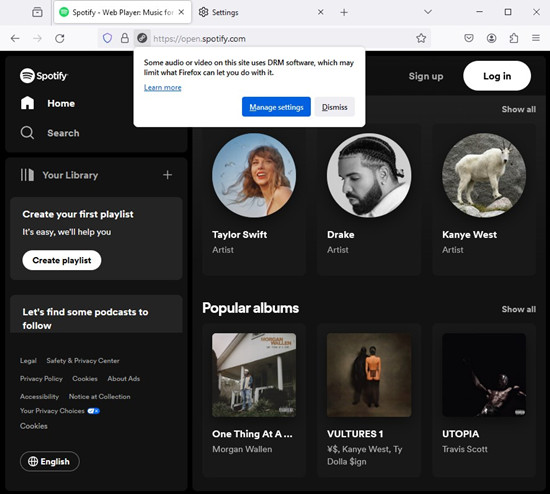Open the English language selector
This screenshot has height=494, width=550.
pos(50,461)
